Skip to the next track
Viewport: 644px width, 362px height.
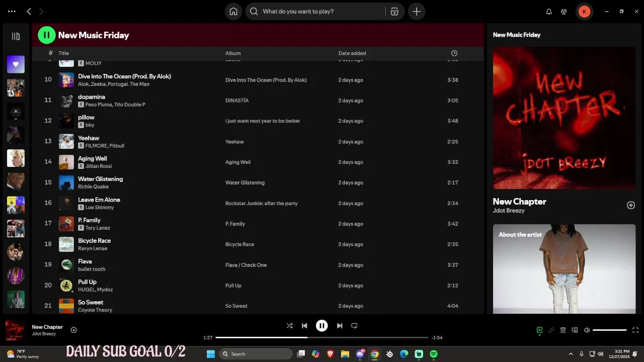click(x=340, y=326)
